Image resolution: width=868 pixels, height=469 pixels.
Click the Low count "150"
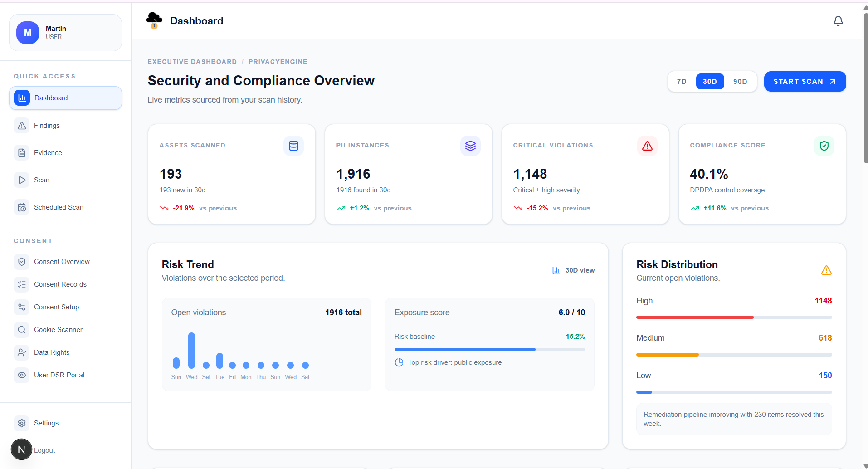click(x=825, y=376)
